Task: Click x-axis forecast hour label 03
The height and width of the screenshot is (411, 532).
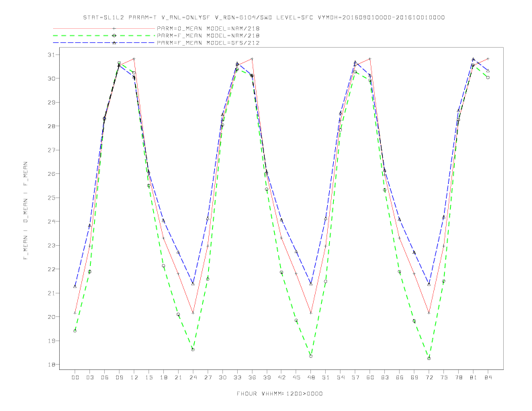Action: [89, 377]
